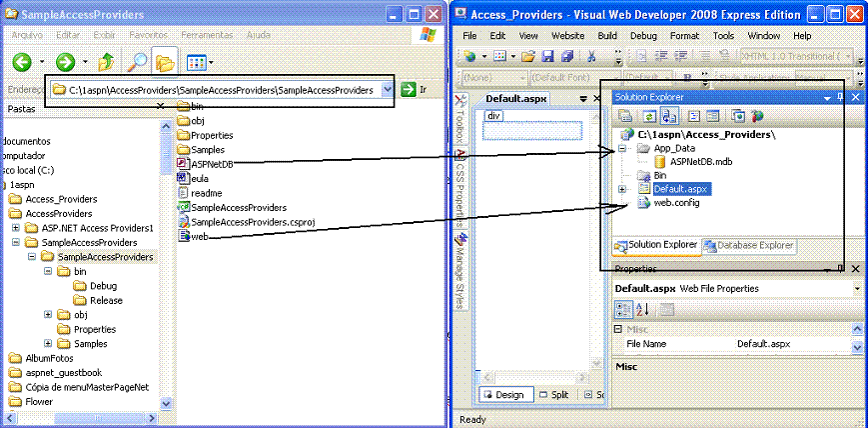
Task: Click the Open File folder icon
Action: [x=528, y=56]
